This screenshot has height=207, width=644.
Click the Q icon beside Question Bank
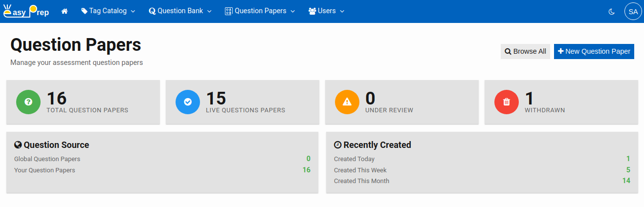pyautogui.click(x=152, y=11)
